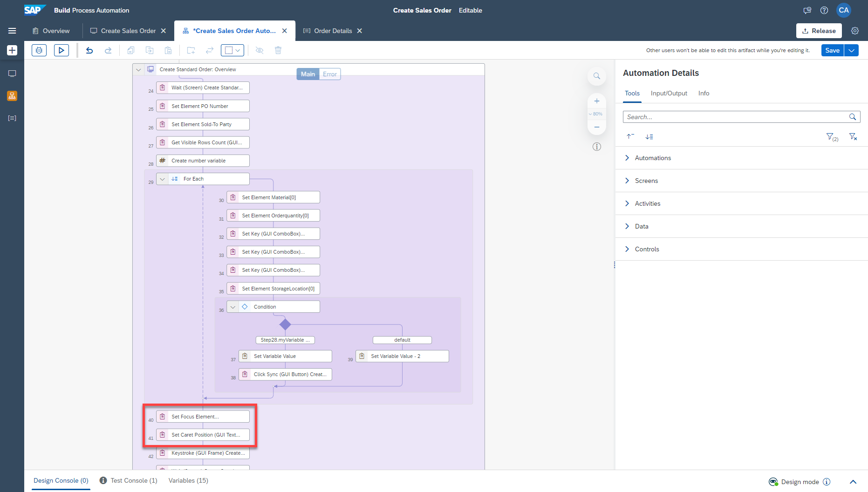Screen dimensions: 868x492
Task: Open the screens icon in left sidebar
Action: click(x=12, y=74)
